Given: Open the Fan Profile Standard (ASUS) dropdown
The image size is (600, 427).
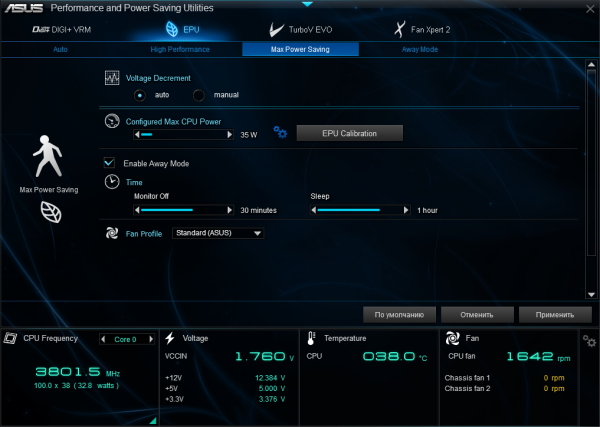Looking at the screenshot, I should pyautogui.click(x=218, y=233).
